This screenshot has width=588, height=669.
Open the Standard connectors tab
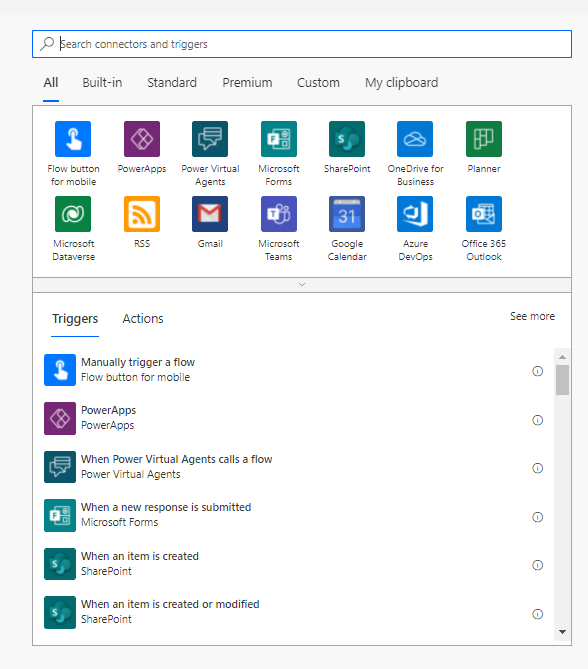point(172,83)
